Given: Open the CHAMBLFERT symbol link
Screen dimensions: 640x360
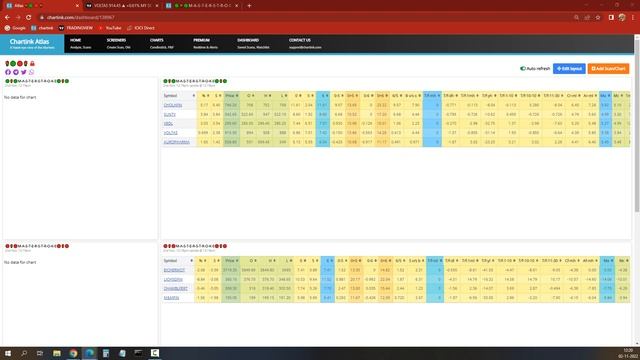Looking at the screenshot, I should [176, 289].
